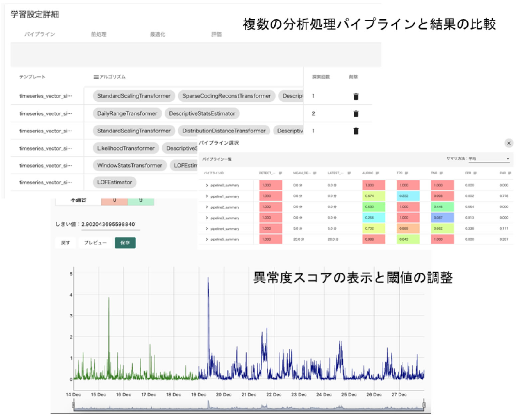The height and width of the screenshot is (418, 532).
Task: Click FPR value 0.913 for pipeline3
Action: click(469, 218)
